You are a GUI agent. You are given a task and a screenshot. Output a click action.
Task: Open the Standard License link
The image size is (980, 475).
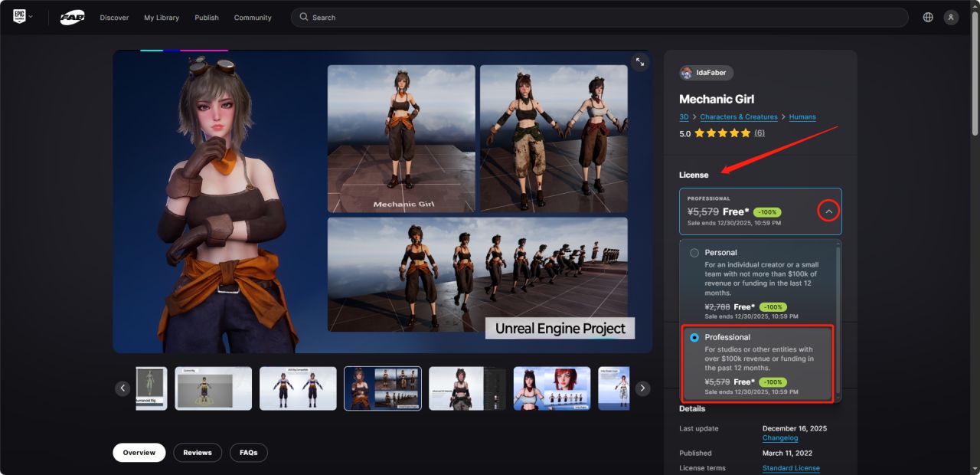[x=791, y=468]
